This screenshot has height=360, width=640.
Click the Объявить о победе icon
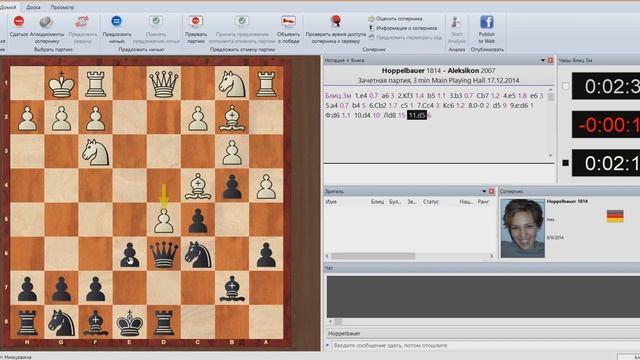pyautogui.click(x=288, y=21)
